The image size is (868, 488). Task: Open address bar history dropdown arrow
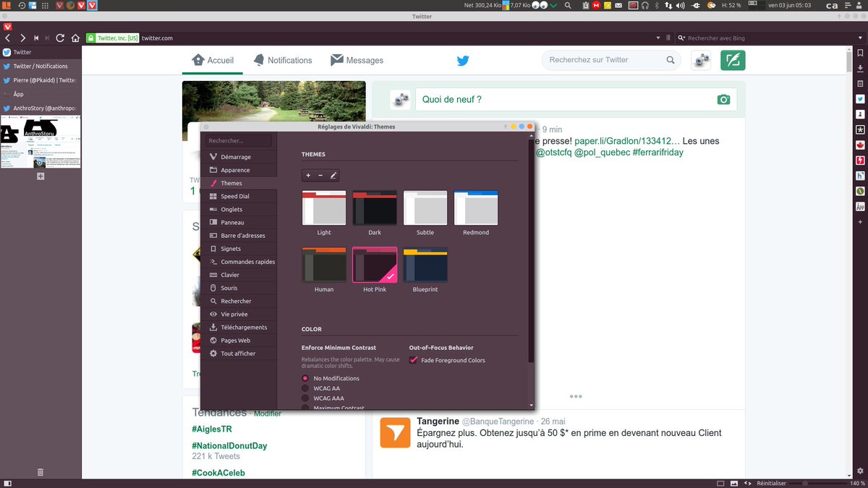[x=658, y=38]
